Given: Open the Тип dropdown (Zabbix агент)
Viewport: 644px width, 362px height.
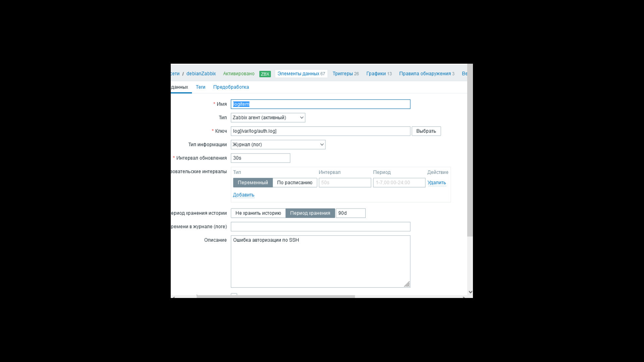Looking at the screenshot, I should (x=268, y=118).
